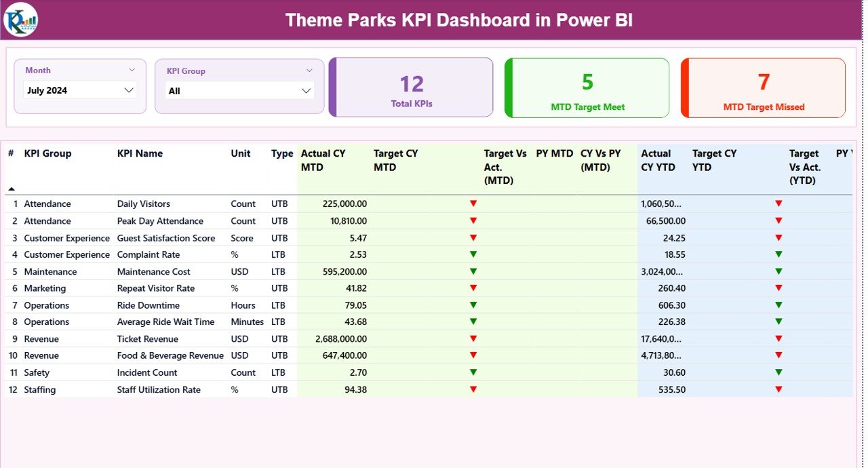Click the green YTD indicator for Incident Count
Screen dimensions: 868x468
click(778, 372)
